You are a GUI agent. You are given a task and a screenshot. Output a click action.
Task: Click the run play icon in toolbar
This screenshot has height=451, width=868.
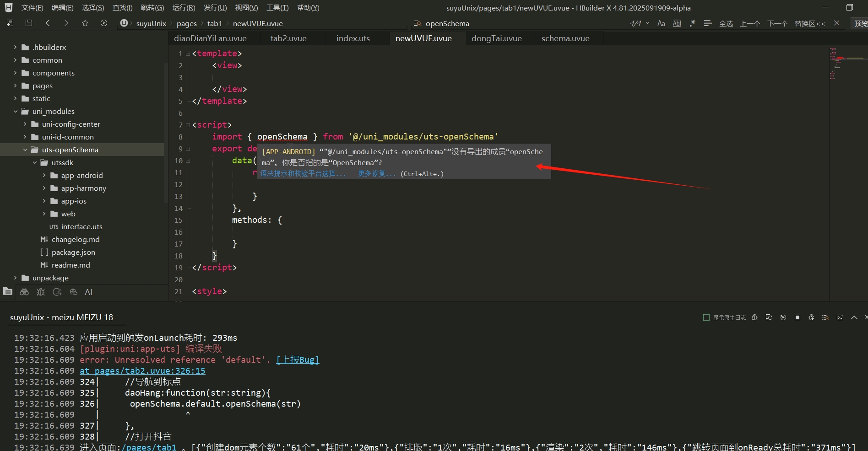click(x=104, y=23)
